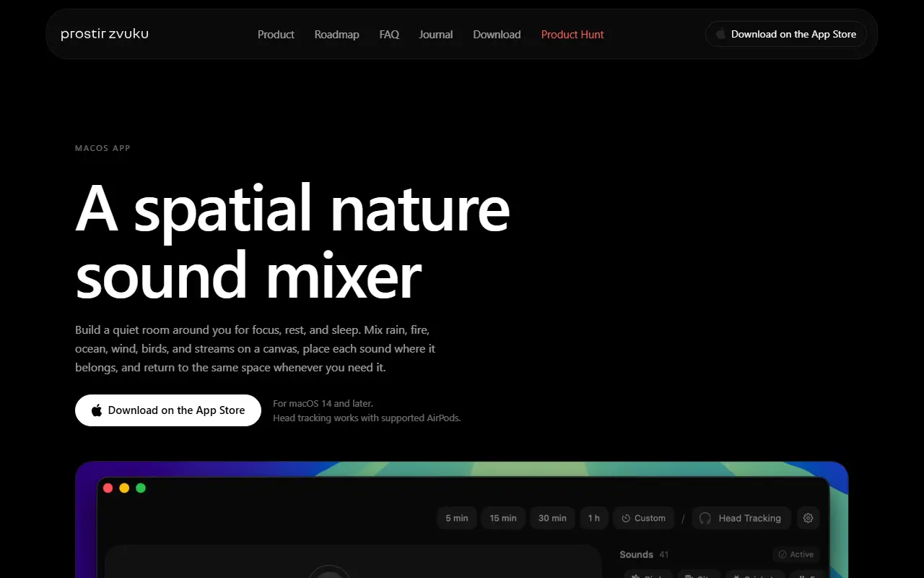Viewport: 924px width, 578px height.
Task: Click the "Sounds" panel heading
Action: click(x=636, y=554)
